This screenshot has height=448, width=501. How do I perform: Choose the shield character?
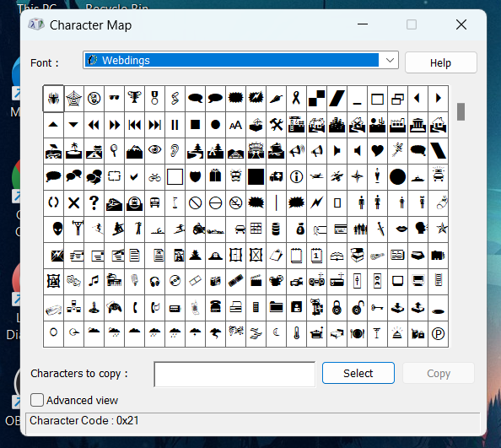pos(195,177)
